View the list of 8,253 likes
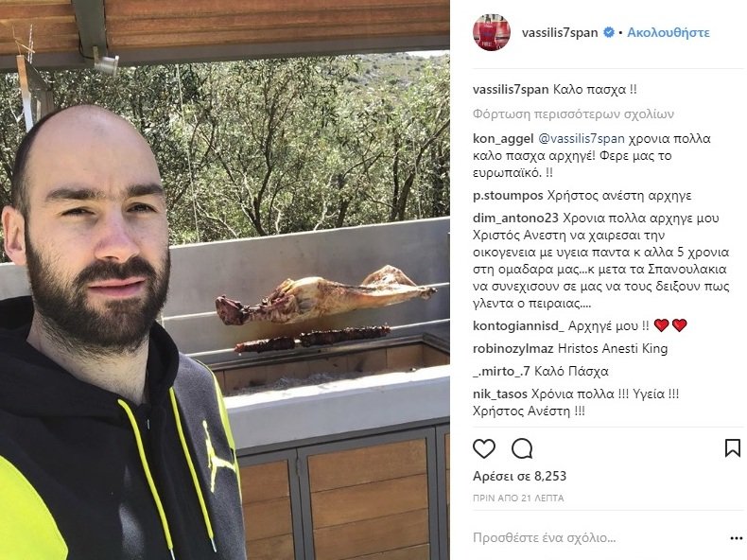Viewport: 747px width, 560px height. coord(519,476)
